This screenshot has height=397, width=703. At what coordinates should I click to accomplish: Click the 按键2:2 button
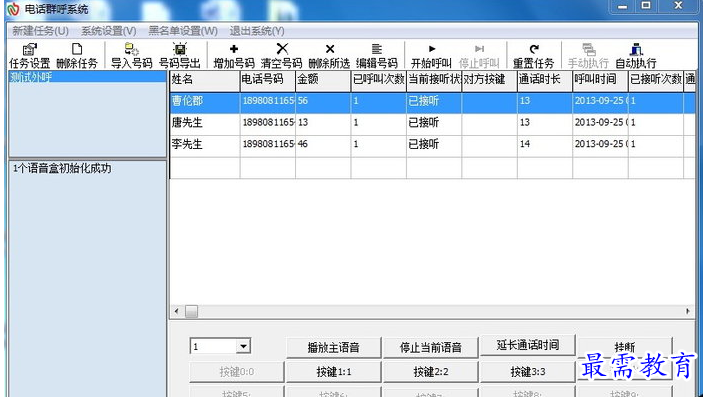pyautogui.click(x=430, y=372)
